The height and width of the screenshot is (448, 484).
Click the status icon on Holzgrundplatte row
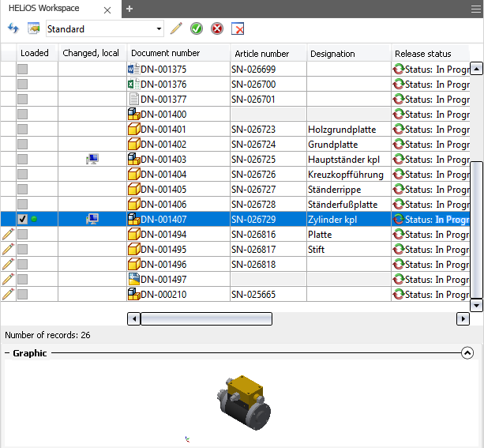[399, 130]
